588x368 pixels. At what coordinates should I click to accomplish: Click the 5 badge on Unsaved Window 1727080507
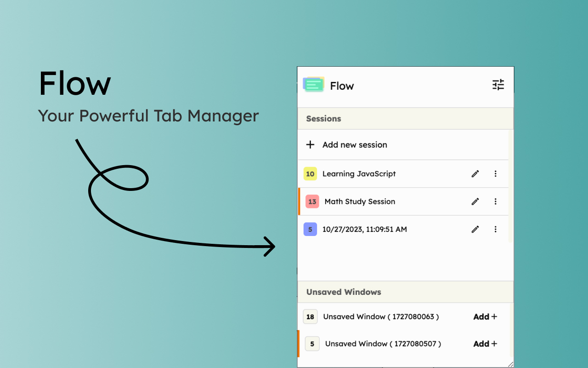[312, 344]
